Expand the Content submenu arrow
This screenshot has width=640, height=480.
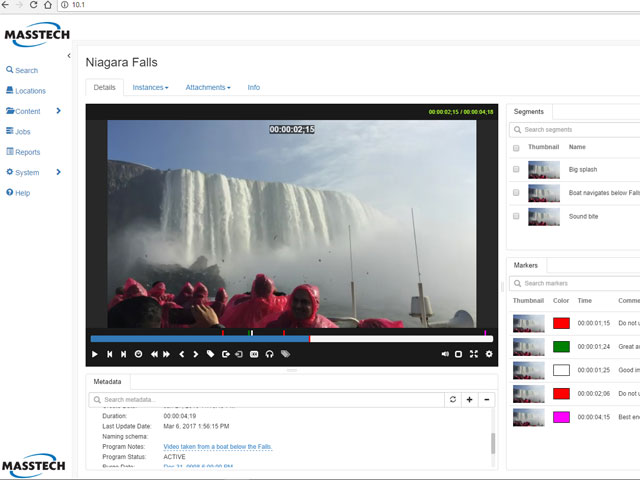click(x=58, y=111)
